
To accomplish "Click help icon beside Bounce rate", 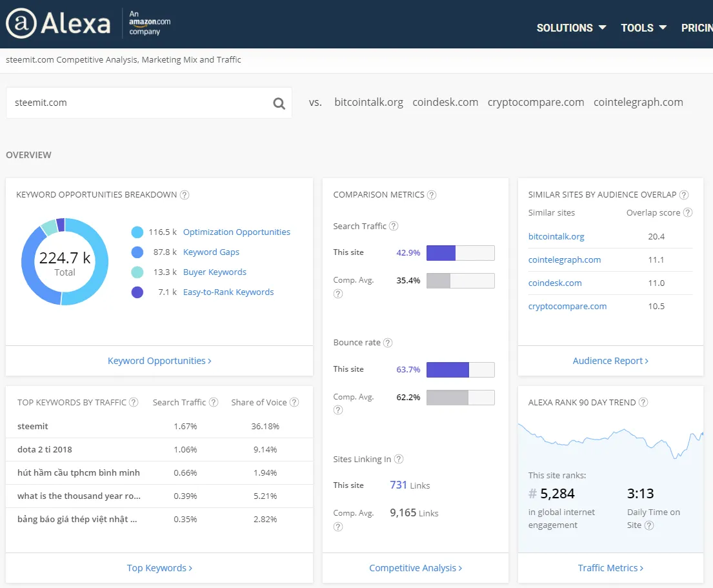I will coord(387,343).
